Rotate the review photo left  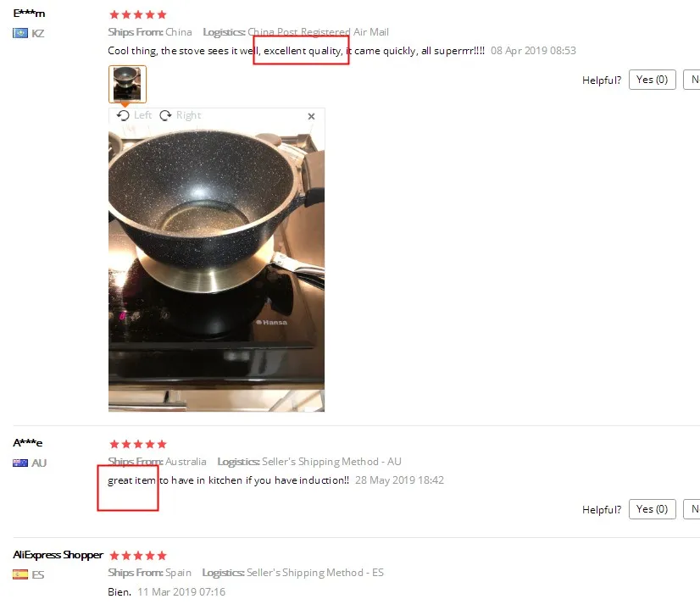coord(134,115)
